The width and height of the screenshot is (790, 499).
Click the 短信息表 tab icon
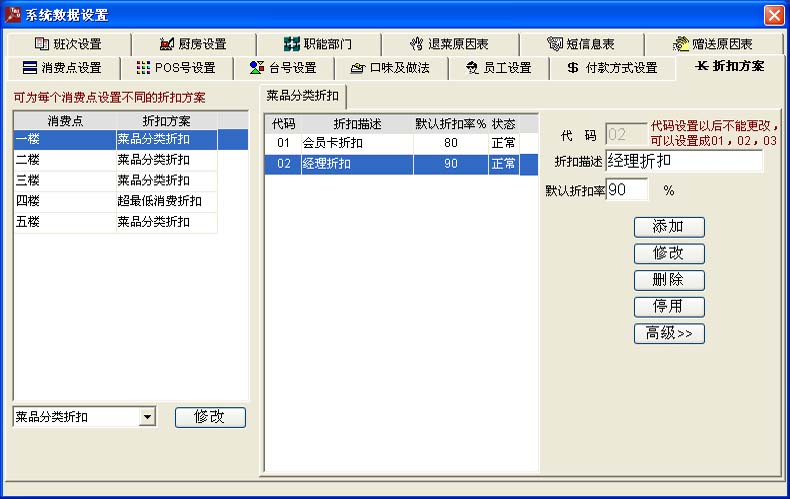click(x=556, y=44)
